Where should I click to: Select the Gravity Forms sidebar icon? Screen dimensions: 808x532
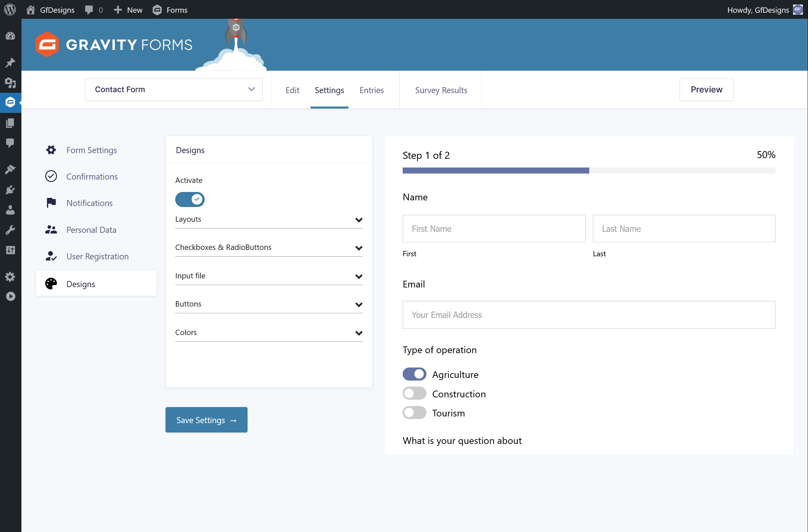(x=10, y=102)
